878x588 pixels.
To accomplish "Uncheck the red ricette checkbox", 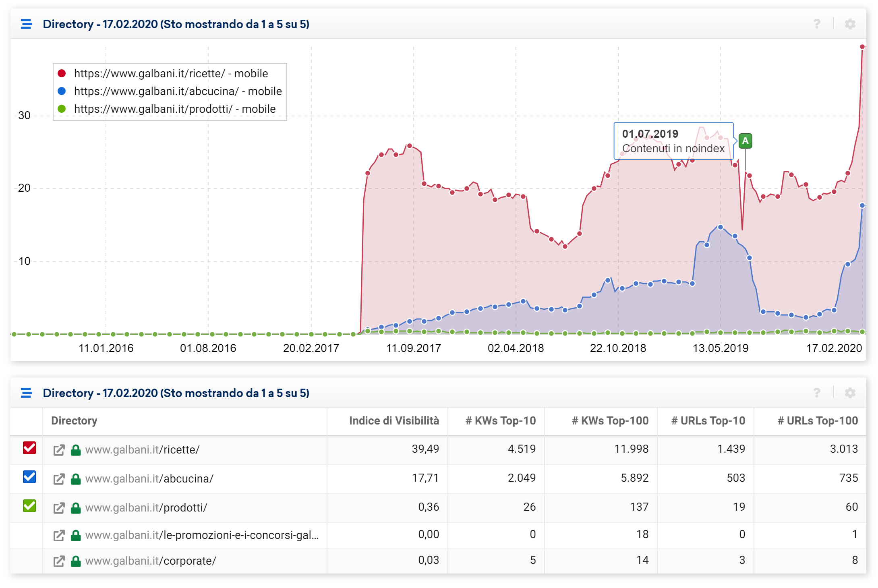I will click(x=29, y=448).
